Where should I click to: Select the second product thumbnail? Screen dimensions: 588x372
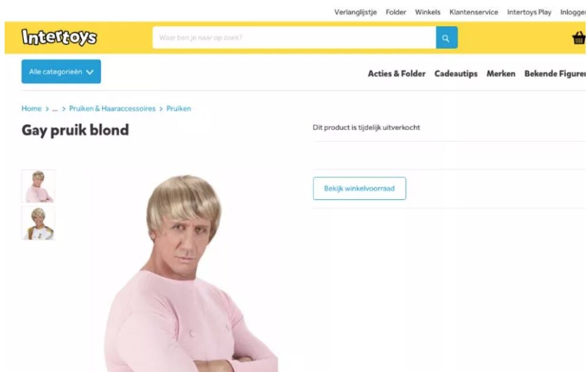38,223
